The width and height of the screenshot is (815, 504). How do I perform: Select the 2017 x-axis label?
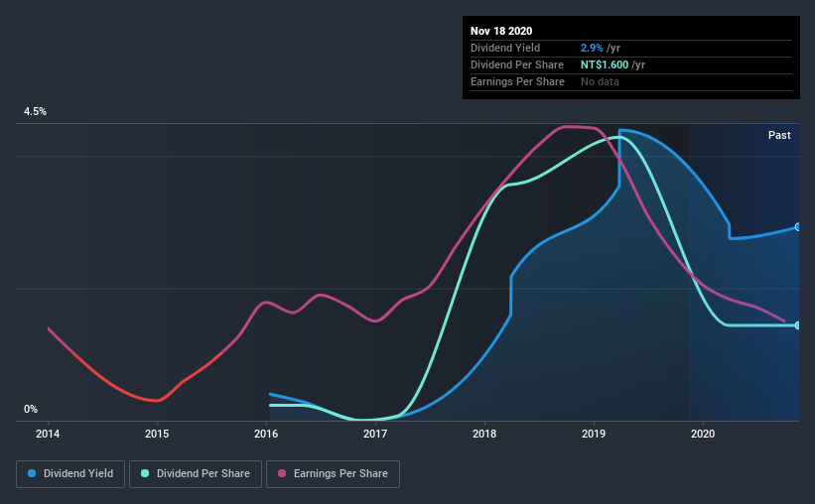375,434
